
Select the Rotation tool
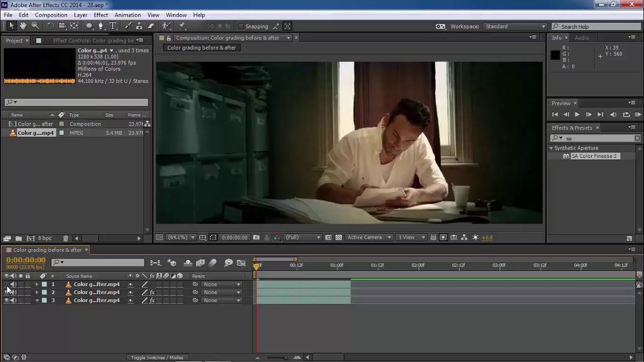pyautogui.click(x=50, y=26)
